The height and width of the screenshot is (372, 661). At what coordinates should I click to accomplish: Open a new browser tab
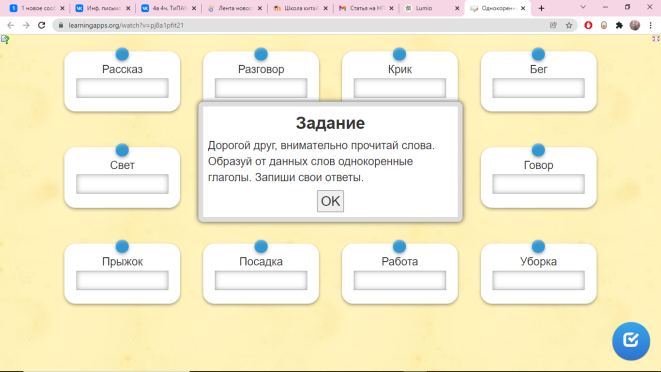click(x=541, y=8)
